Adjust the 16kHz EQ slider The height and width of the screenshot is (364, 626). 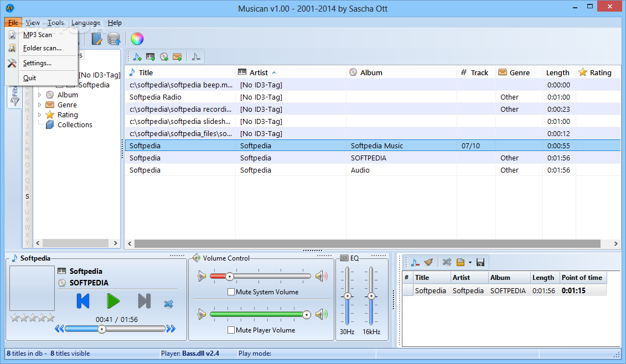click(x=371, y=296)
